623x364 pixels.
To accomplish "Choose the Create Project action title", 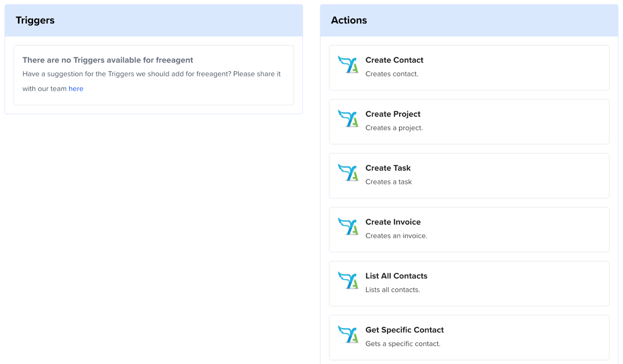I will coord(392,114).
